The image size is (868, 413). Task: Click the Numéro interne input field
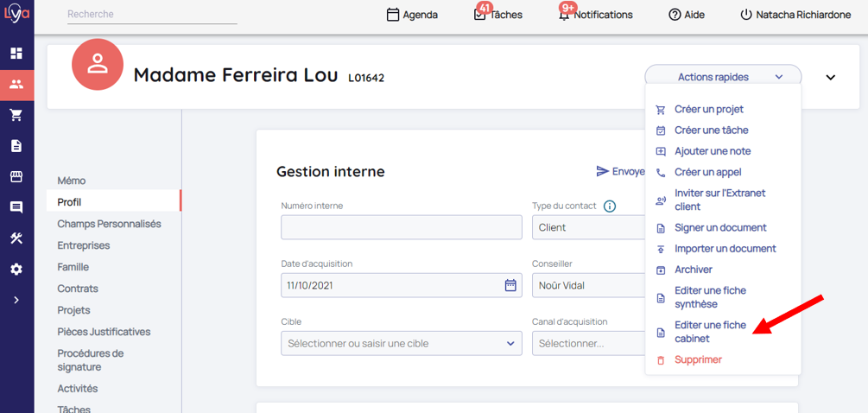click(402, 227)
